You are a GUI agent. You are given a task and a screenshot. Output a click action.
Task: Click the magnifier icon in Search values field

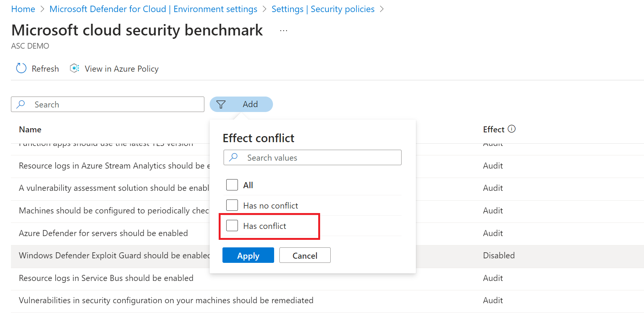[234, 157]
